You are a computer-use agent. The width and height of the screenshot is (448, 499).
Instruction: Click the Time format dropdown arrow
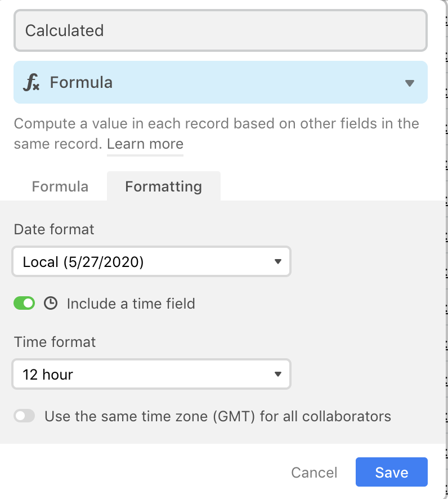pos(278,374)
